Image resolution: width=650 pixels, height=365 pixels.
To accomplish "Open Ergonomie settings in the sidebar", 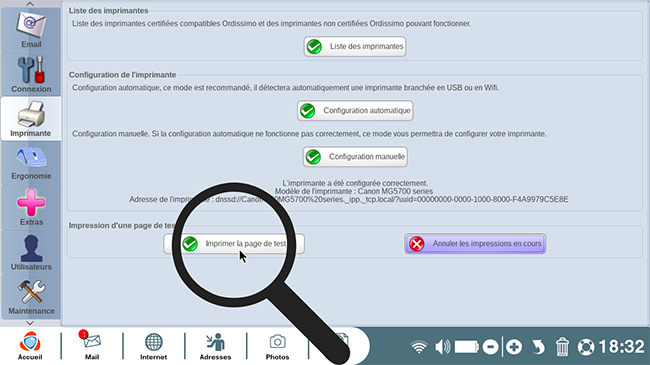I will (x=31, y=163).
